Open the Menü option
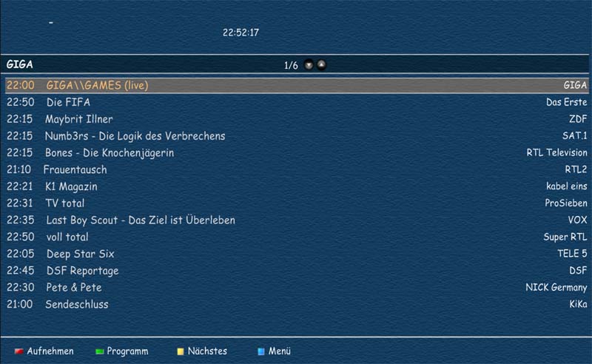Viewport: 592px width, 364px height. click(x=280, y=351)
